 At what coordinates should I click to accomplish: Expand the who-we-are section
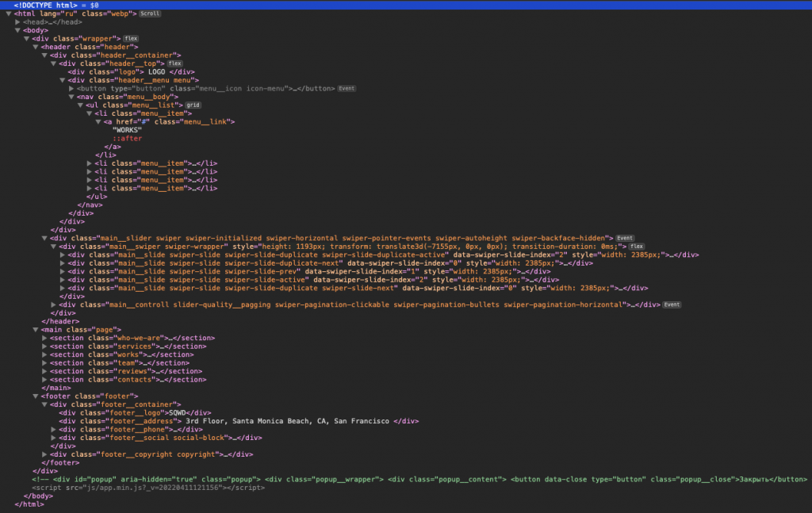pos(44,338)
